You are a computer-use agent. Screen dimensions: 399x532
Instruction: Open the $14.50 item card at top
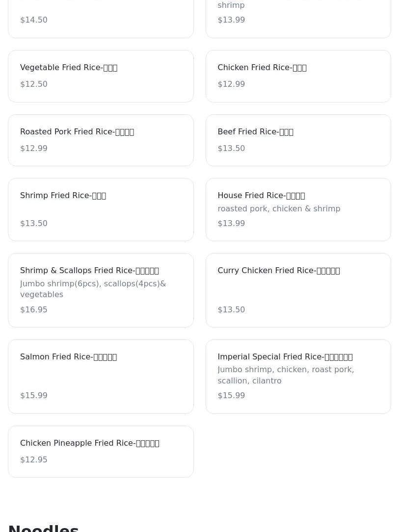click(x=101, y=20)
